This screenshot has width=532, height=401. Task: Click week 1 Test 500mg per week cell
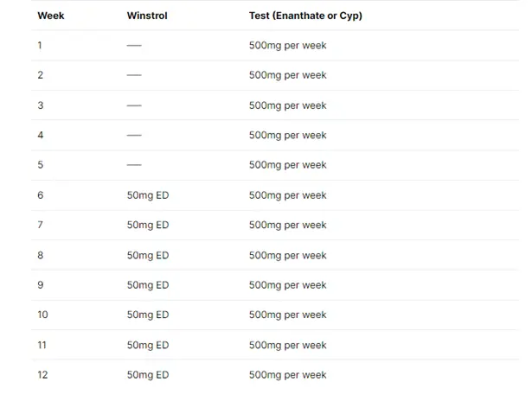[287, 46]
